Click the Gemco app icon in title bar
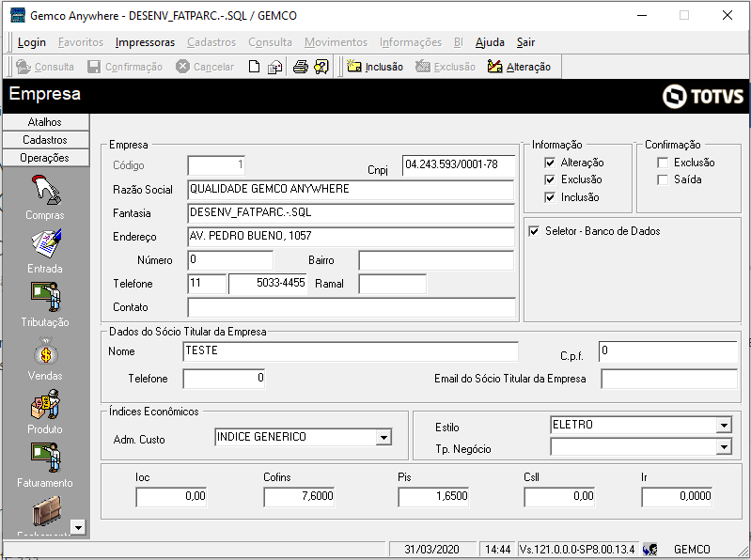Image resolution: width=751 pixels, height=560 pixels. [18, 15]
